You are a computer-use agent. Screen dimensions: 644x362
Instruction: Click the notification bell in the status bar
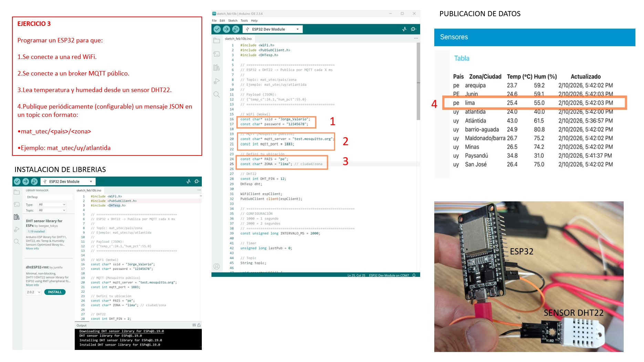click(x=414, y=275)
